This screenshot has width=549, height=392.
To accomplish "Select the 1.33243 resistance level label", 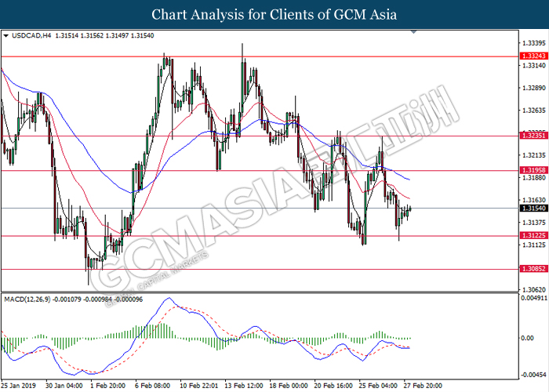I will click(x=533, y=56).
